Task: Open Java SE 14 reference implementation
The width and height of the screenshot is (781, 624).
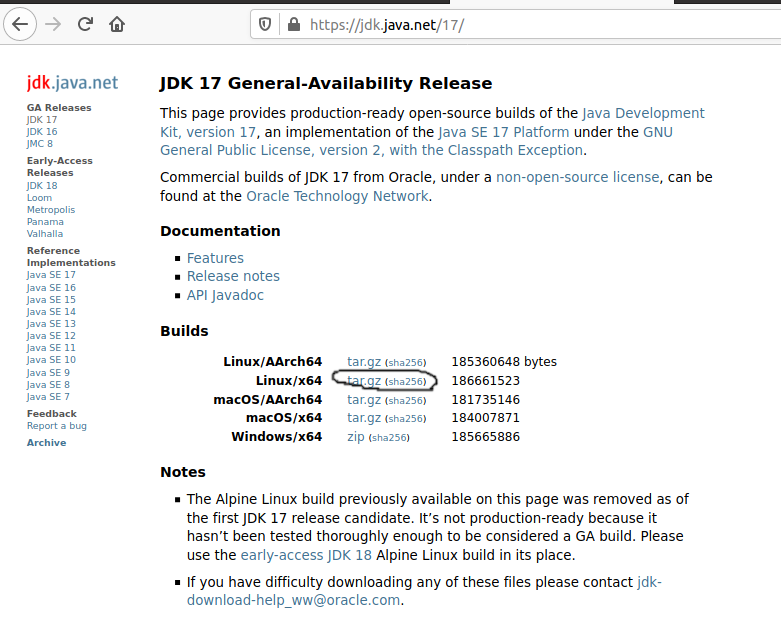Action: (x=51, y=311)
